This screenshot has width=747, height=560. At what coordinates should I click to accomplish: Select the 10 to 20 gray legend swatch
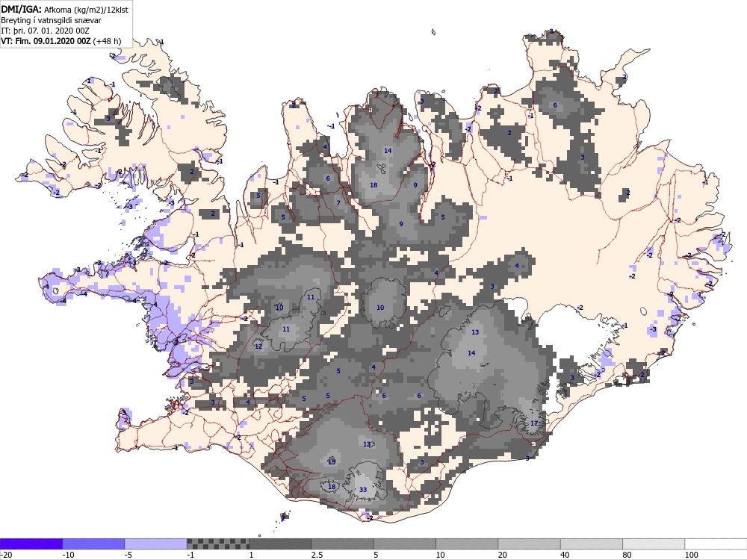(x=467, y=544)
